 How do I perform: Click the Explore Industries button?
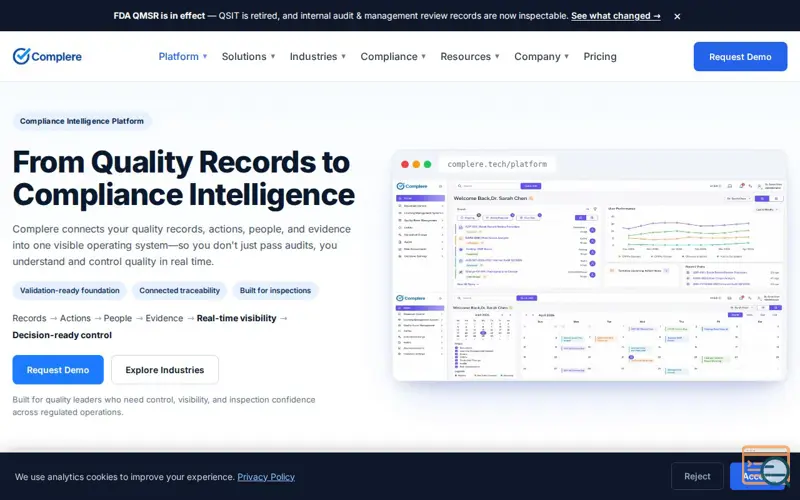165,370
